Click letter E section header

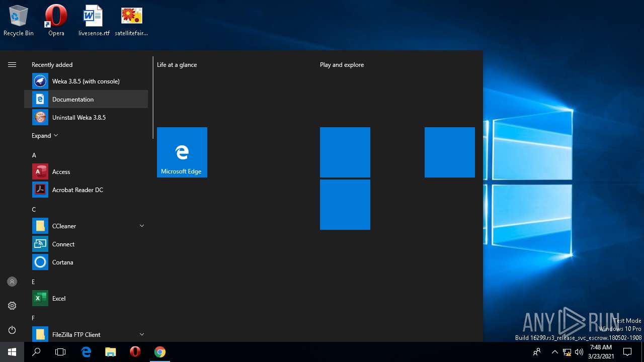[33, 282]
